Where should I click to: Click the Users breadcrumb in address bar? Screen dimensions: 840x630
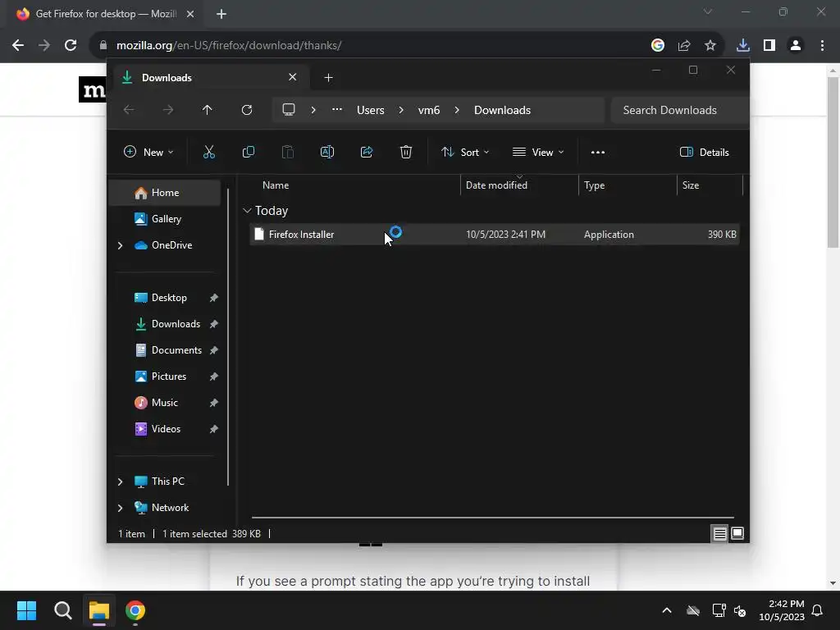371,110
